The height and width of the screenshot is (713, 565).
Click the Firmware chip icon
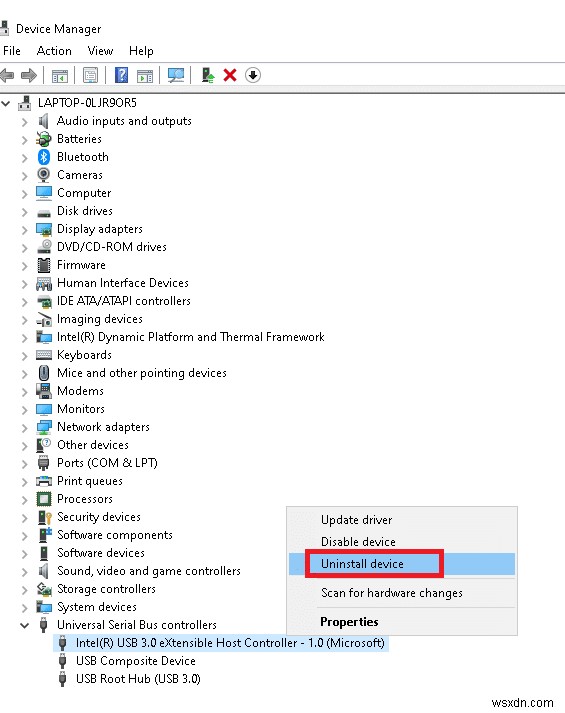click(44, 265)
